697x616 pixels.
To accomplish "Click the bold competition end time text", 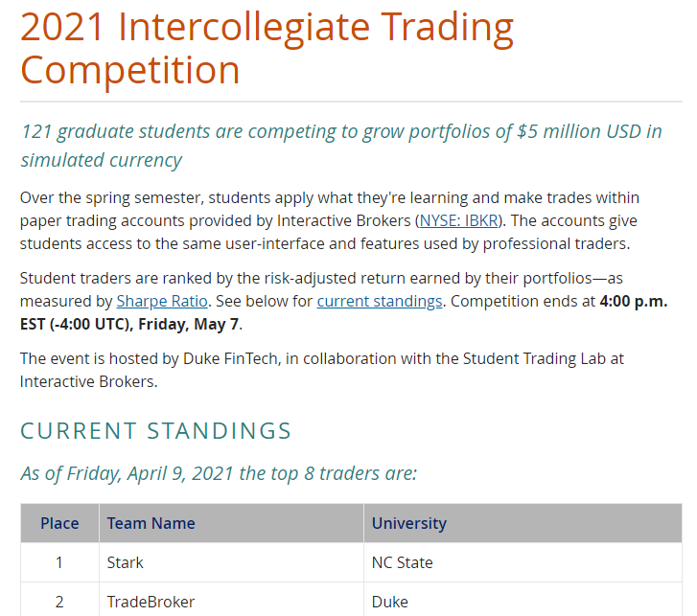I will pyautogui.click(x=343, y=312).
